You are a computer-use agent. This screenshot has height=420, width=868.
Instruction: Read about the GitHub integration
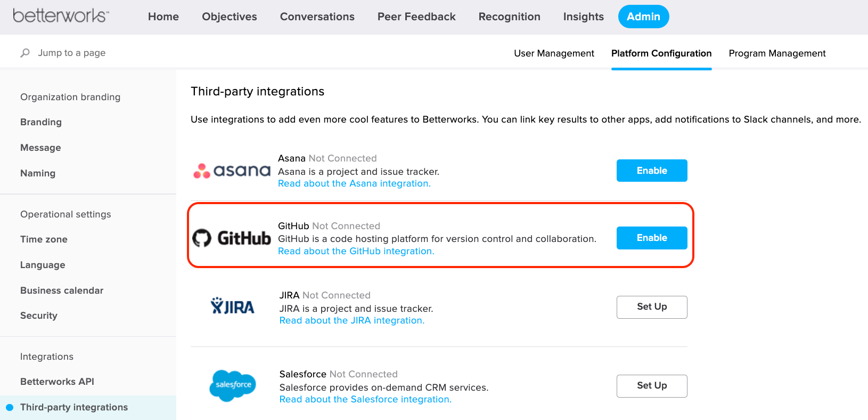pyautogui.click(x=356, y=251)
